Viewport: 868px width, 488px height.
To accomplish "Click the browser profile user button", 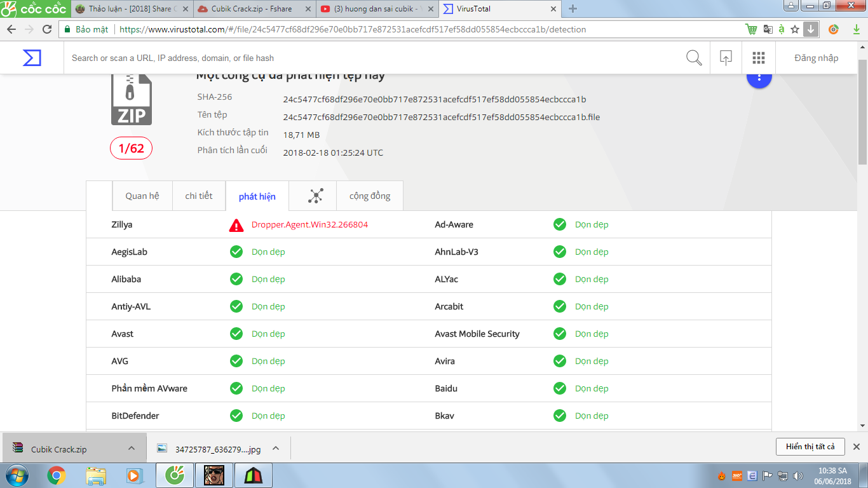I will click(792, 6).
